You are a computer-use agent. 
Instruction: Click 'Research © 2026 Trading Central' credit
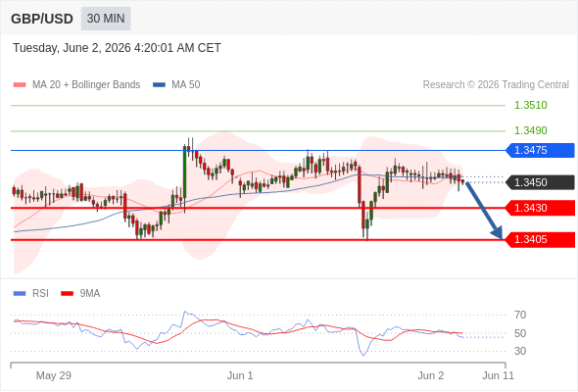click(x=496, y=85)
